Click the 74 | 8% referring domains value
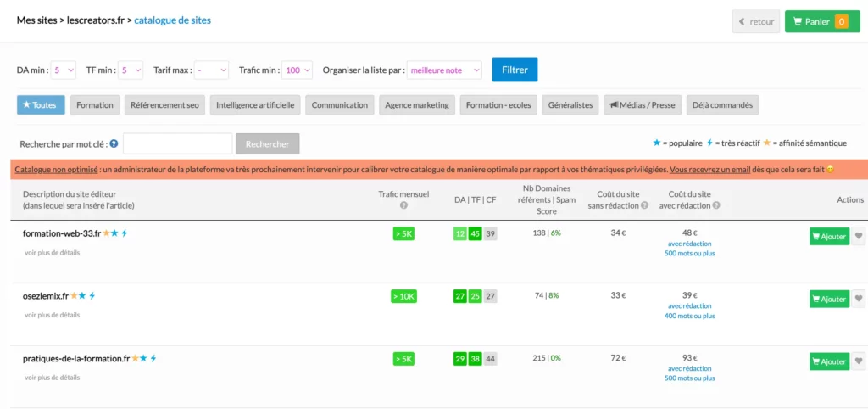Viewport: 868px width, 409px height. click(547, 296)
